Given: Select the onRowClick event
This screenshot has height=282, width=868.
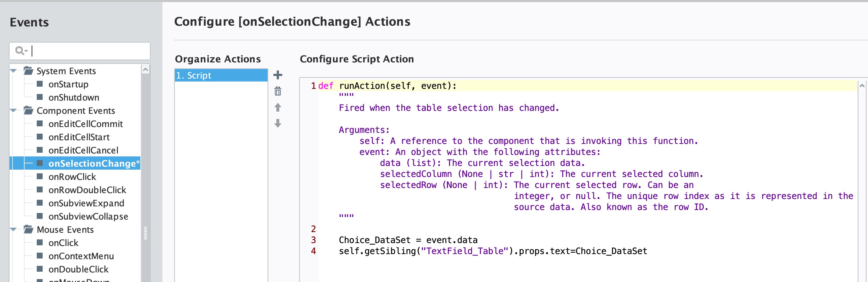Looking at the screenshot, I should [x=72, y=177].
